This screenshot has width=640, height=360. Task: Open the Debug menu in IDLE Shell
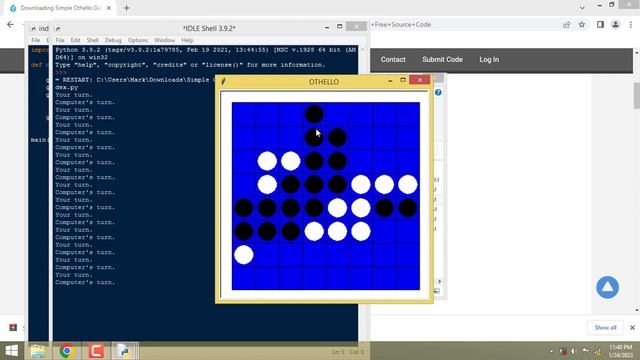tap(113, 40)
